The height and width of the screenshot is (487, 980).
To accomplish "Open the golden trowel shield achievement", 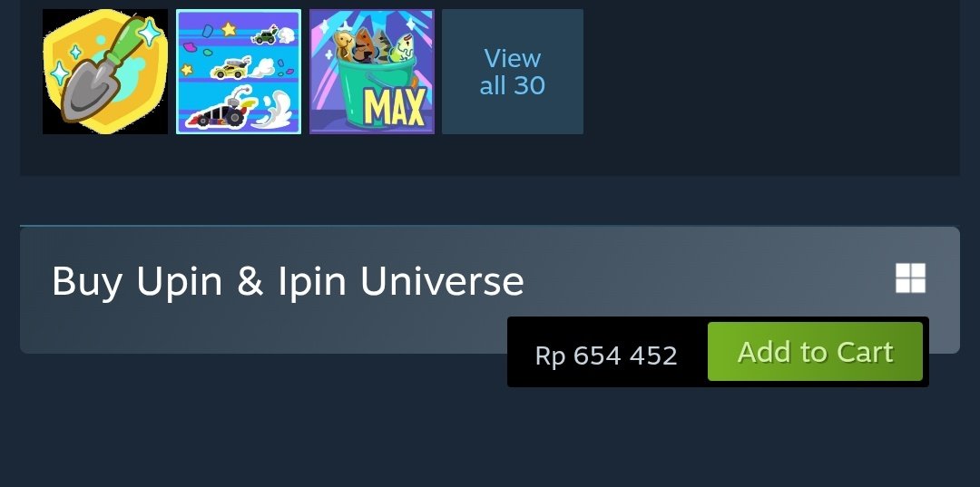I will coord(105,71).
